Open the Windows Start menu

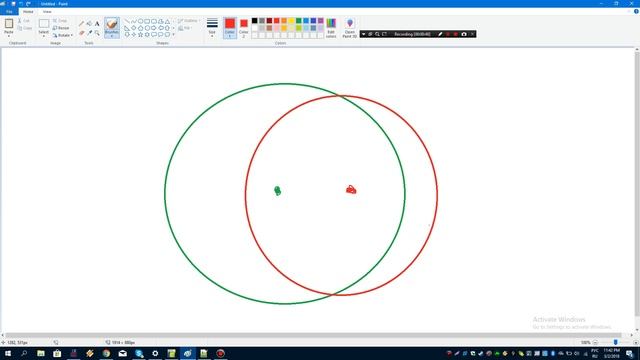click(8, 353)
